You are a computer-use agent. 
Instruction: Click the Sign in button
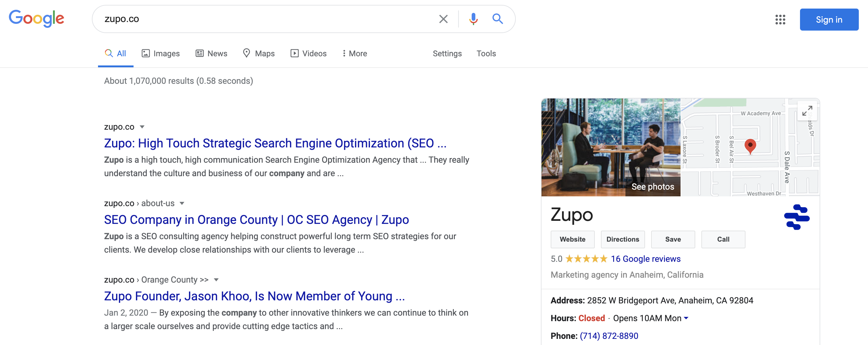point(829,20)
